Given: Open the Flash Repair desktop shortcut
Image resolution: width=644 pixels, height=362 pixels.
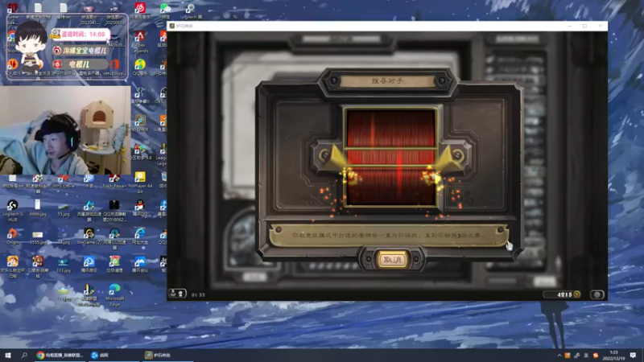Looking at the screenshot, I should tap(114, 180).
